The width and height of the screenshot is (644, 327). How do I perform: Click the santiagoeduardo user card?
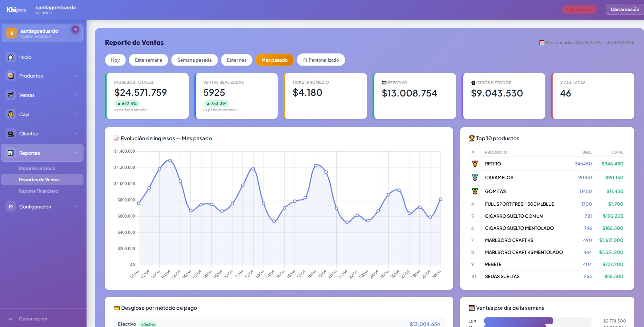click(42, 33)
